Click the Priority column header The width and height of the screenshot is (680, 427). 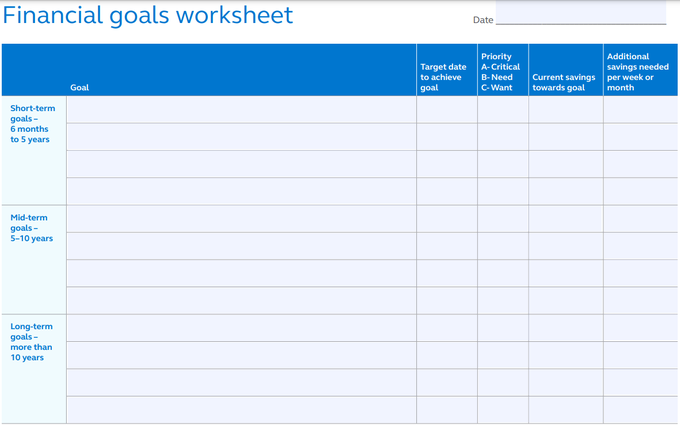tap(501, 72)
